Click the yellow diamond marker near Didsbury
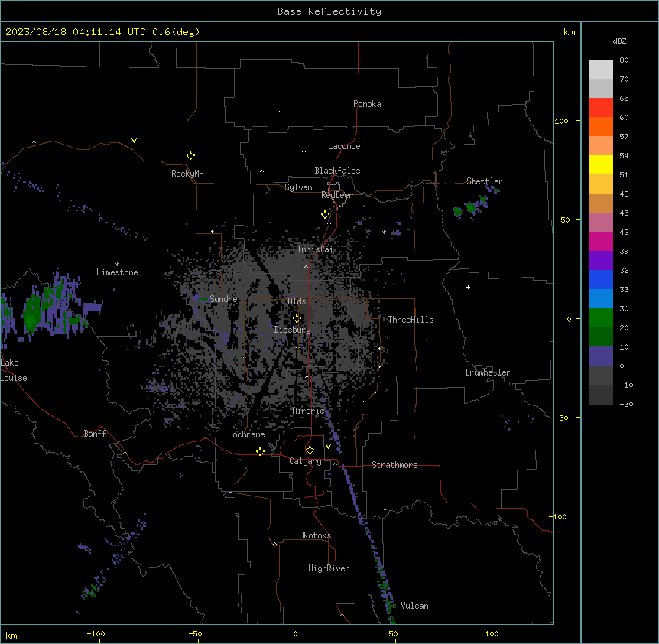The width and height of the screenshot is (659, 644). click(297, 319)
